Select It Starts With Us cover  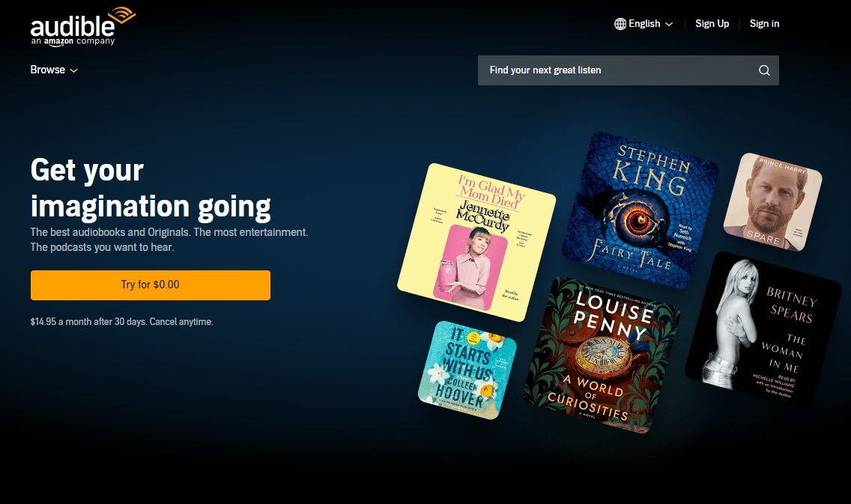click(x=467, y=370)
